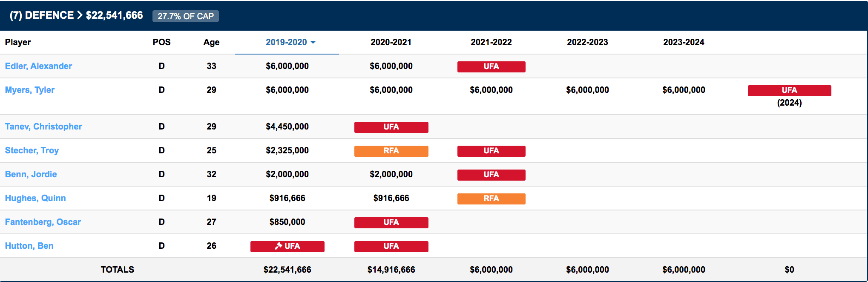The image size is (868, 282).
Task: Click Stecher's orange RFA badge
Action: [391, 151]
